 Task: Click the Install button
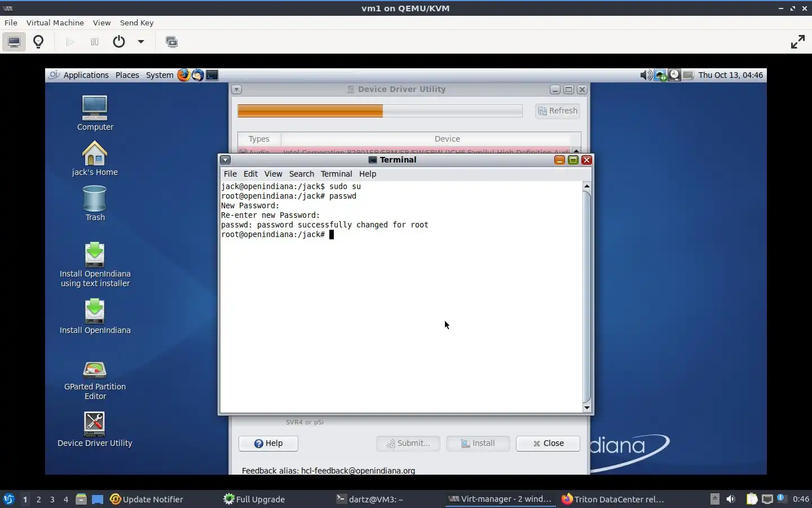pyautogui.click(x=478, y=443)
